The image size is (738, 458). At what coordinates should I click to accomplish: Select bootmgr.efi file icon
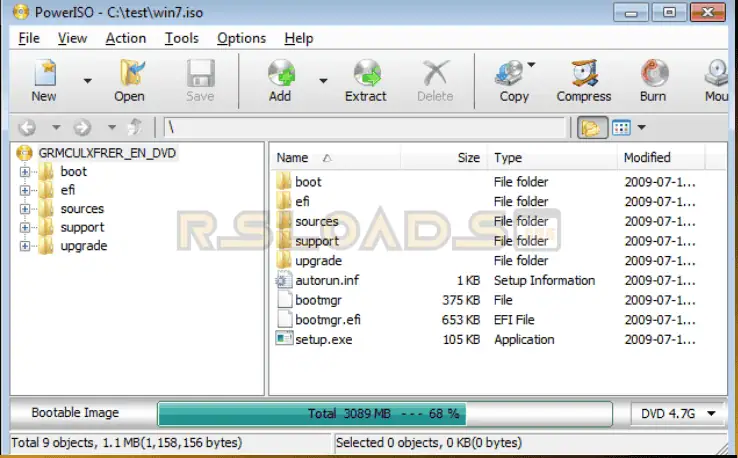click(x=284, y=320)
